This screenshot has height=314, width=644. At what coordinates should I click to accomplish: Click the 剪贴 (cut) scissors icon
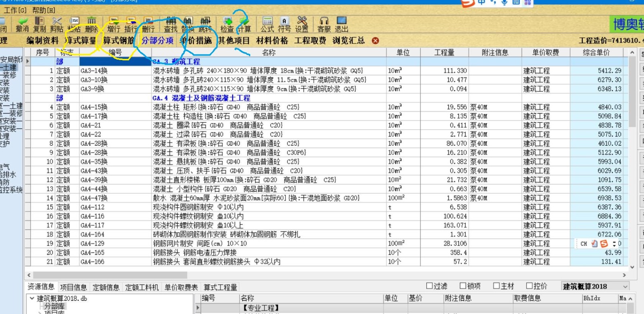pyautogui.click(x=57, y=24)
